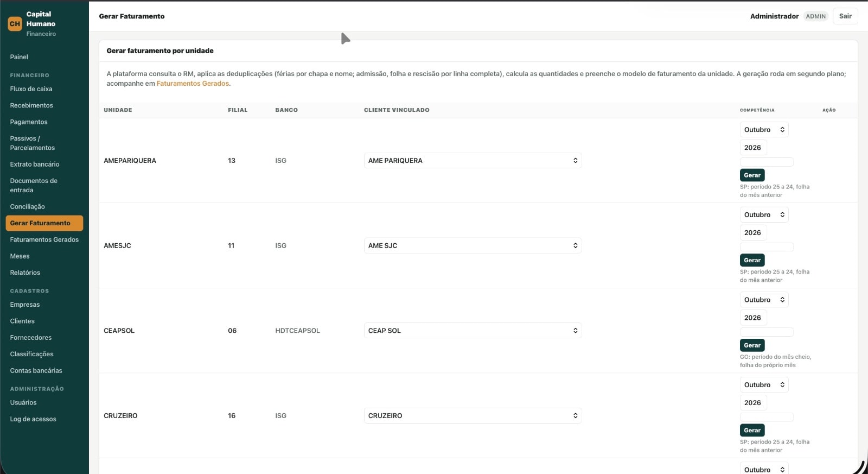Generate billing for the CEAPSOL unit
Screen dimensions: 868x474
coord(752,345)
